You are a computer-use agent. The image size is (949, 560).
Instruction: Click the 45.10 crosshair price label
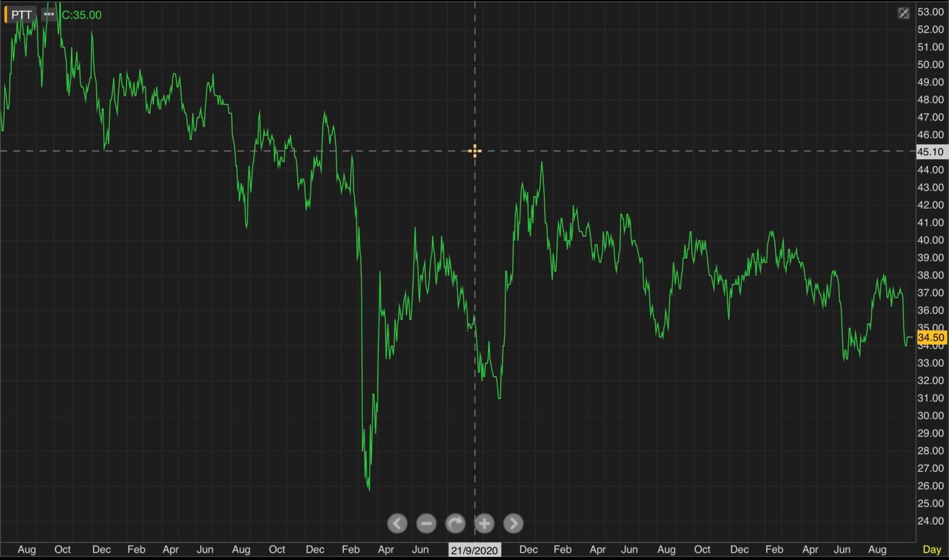[932, 151]
